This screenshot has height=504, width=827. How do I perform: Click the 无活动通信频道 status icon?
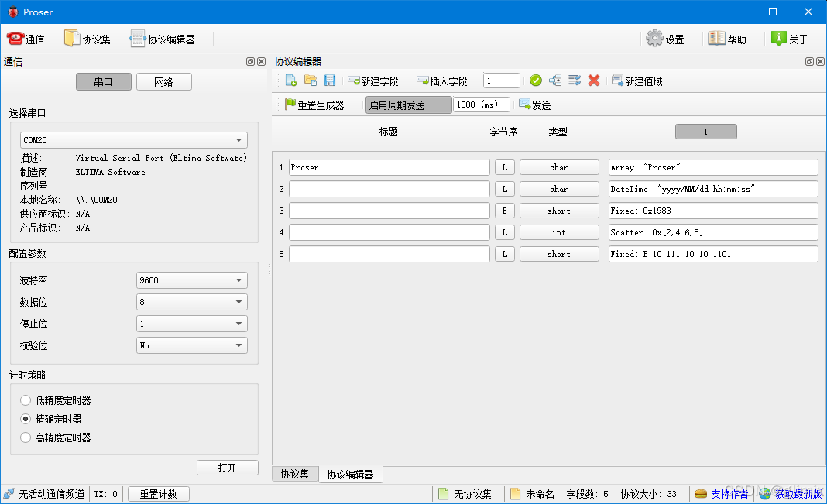click(x=9, y=494)
